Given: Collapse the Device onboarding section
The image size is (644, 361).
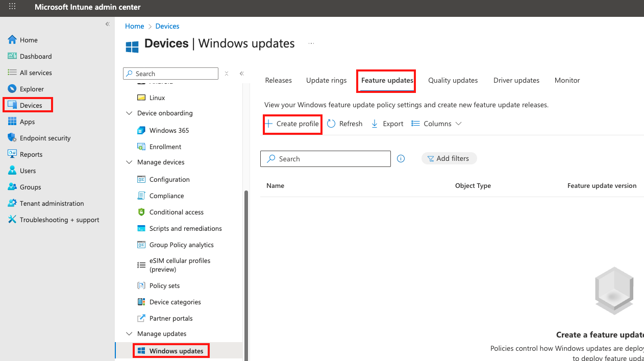Looking at the screenshot, I should 129,113.
